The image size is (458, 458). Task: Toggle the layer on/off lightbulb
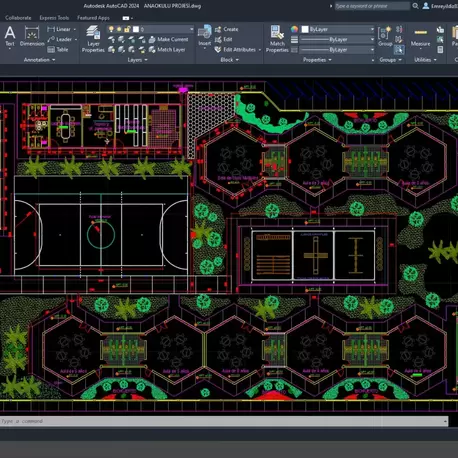click(x=111, y=29)
